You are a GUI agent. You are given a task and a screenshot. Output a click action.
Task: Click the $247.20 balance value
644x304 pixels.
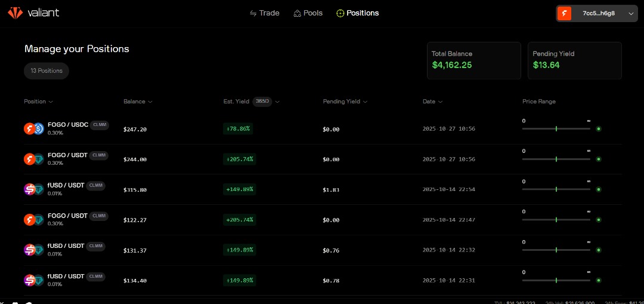click(x=135, y=129)
